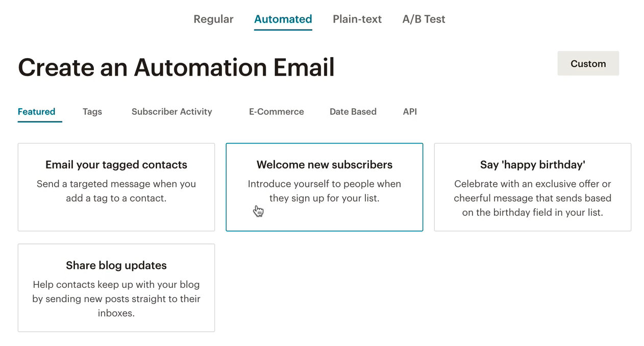Click the 'Create an Automation Email' heading
Screen dimensions: 644x346
point(176,67)
